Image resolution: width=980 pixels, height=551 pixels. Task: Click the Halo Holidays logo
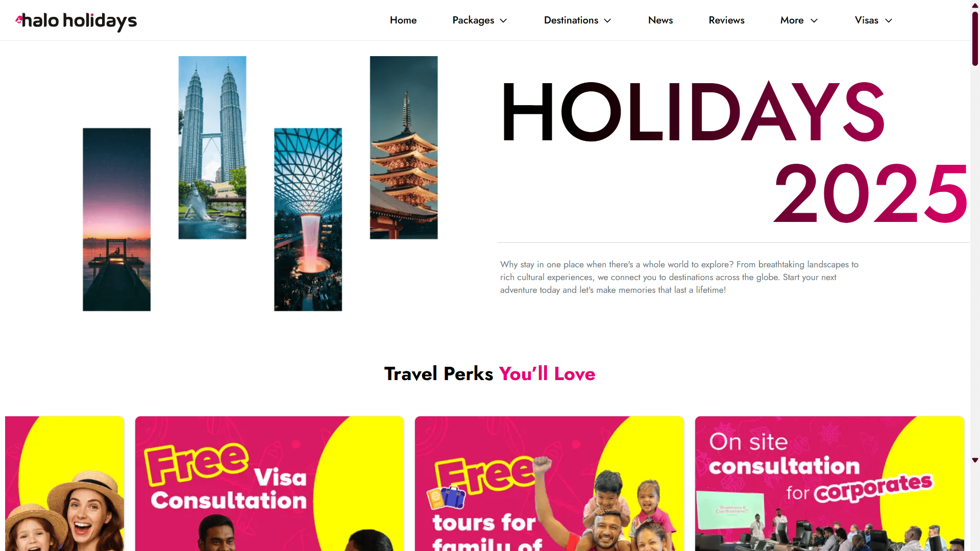pos(76,21)
